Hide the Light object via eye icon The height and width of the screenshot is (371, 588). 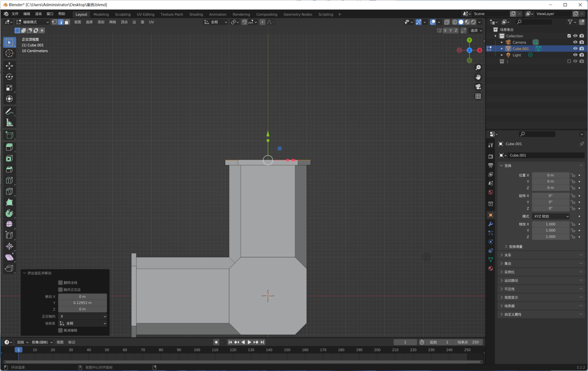click(575, 55)
